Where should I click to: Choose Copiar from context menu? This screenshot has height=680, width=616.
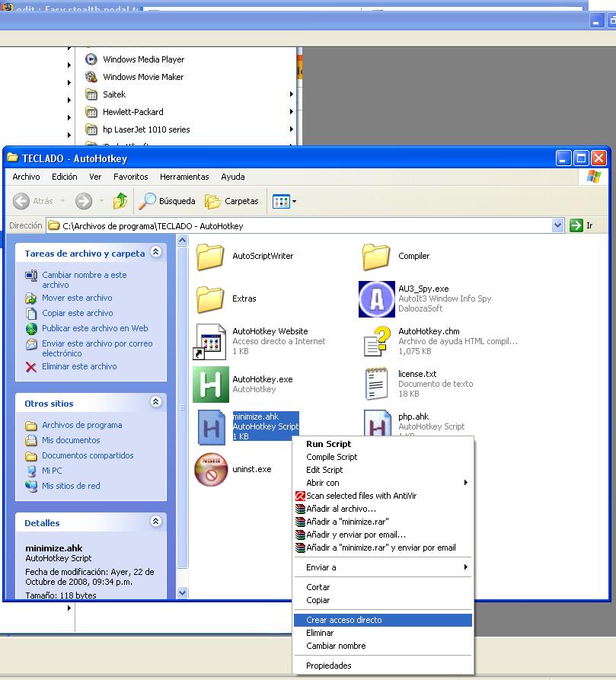[x=383, y=601]
